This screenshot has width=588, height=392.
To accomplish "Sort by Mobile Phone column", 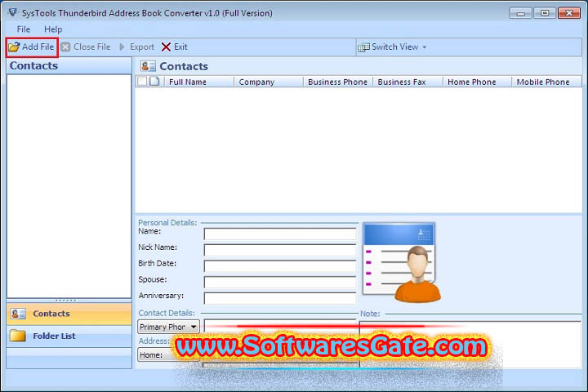I will click(x=546, y=82).
